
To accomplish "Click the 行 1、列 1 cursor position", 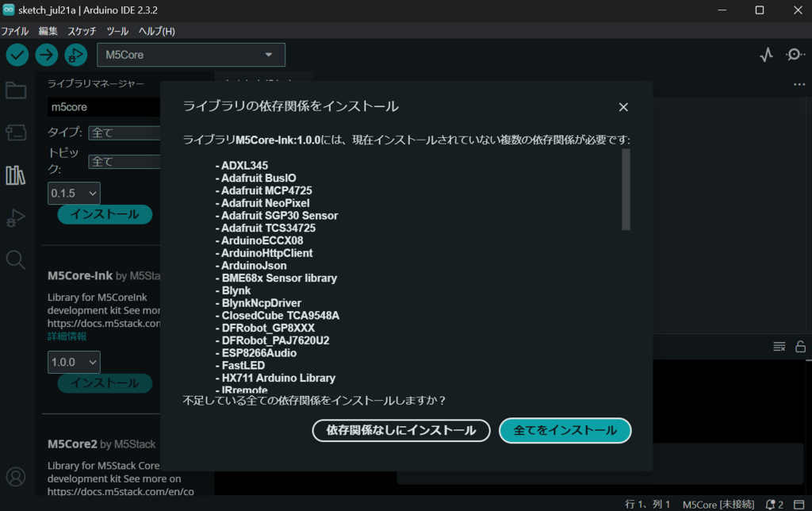I will pyautogui.click(x=647, y=505).
